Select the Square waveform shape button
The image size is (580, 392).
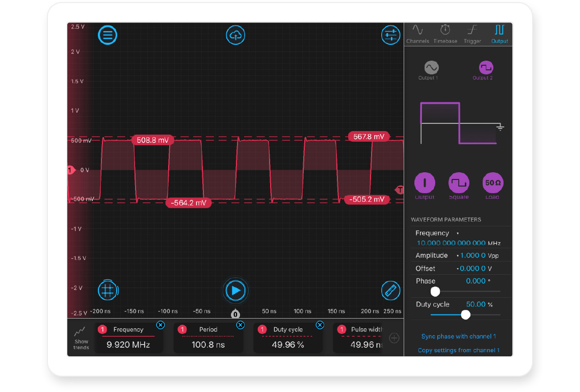459,183
